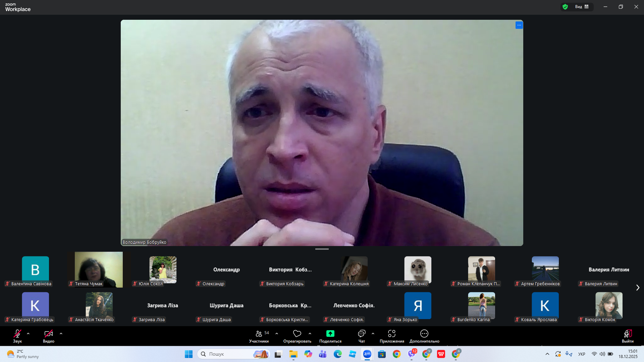Open the Participants panel icon
This screenshot has height=362, width=644.
(259, 334)
